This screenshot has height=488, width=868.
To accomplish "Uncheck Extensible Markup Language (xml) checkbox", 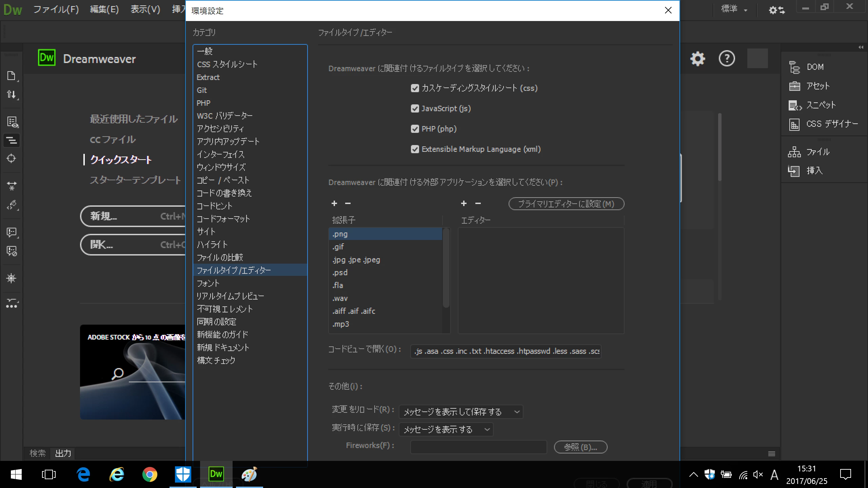I will click(415, 149).
